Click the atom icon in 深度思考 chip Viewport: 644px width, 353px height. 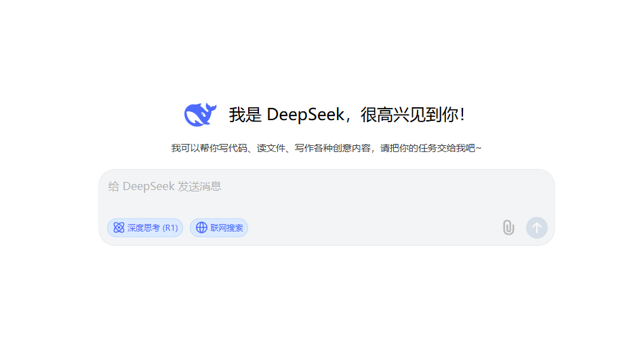(x=119, y=227)
